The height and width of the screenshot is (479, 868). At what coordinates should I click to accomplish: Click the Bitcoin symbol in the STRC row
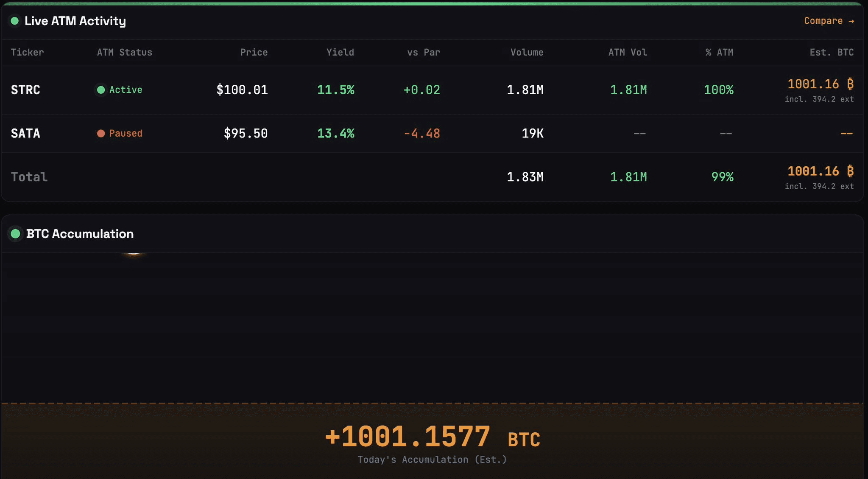coord(850,84)
